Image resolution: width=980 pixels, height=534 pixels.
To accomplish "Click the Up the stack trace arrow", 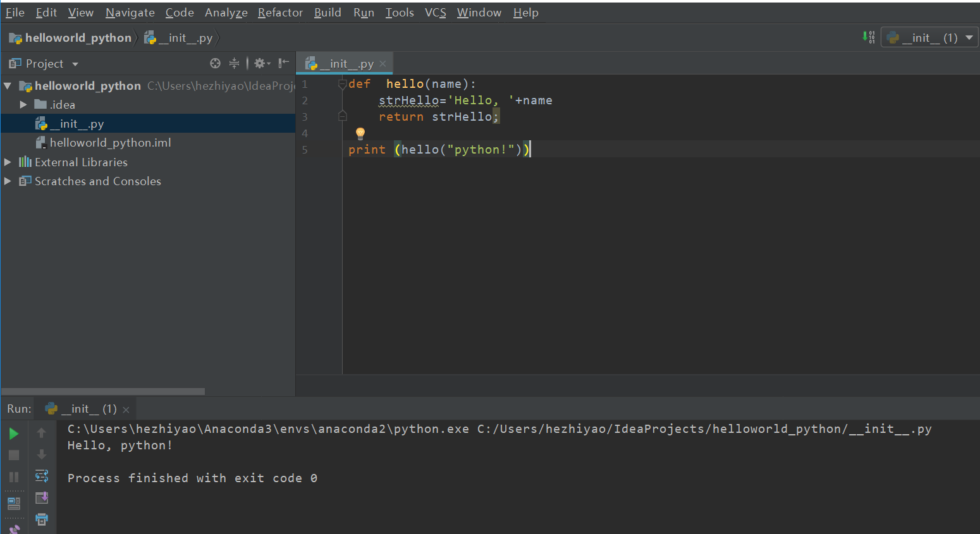I will tap(42, 433).
